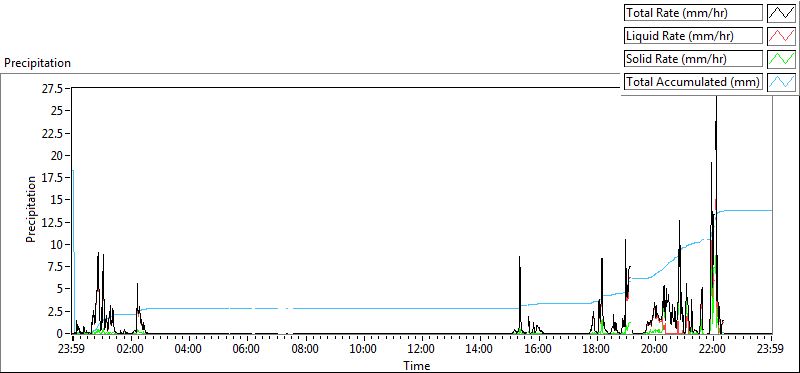Click the 10 y-axis value
The width and height of the screenshot is (800, 373).
[x=57, y=244]
